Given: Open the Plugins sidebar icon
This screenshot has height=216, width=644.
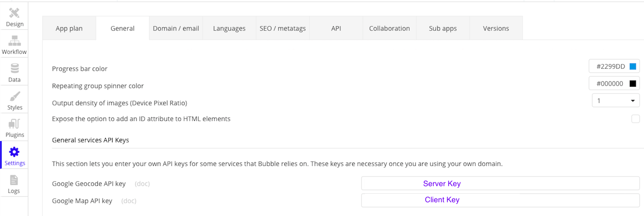Looking at the screenshot, I should pos(14,125).
